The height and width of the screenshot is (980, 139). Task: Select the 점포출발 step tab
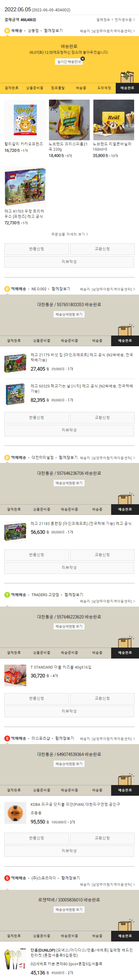[58, 88]
